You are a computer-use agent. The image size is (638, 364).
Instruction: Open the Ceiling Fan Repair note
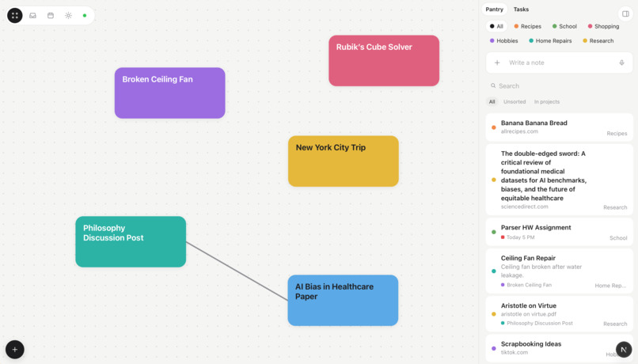point(559,271)
